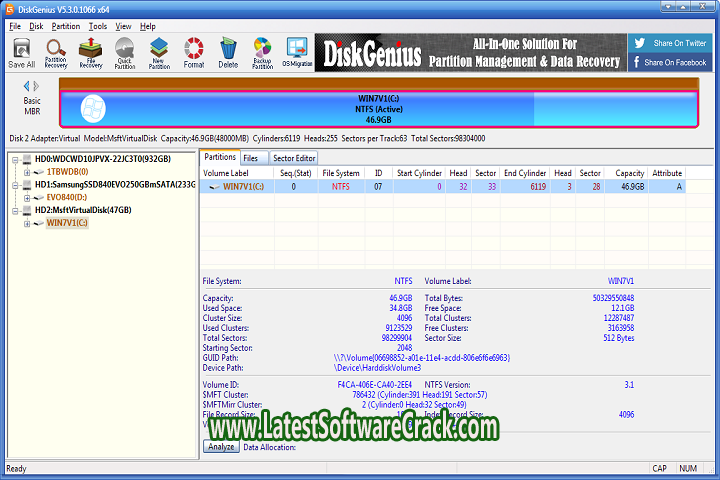The width and height of the screenshot is (720, 480).
Task: Open the View menu
Action: tap(123, 26)
